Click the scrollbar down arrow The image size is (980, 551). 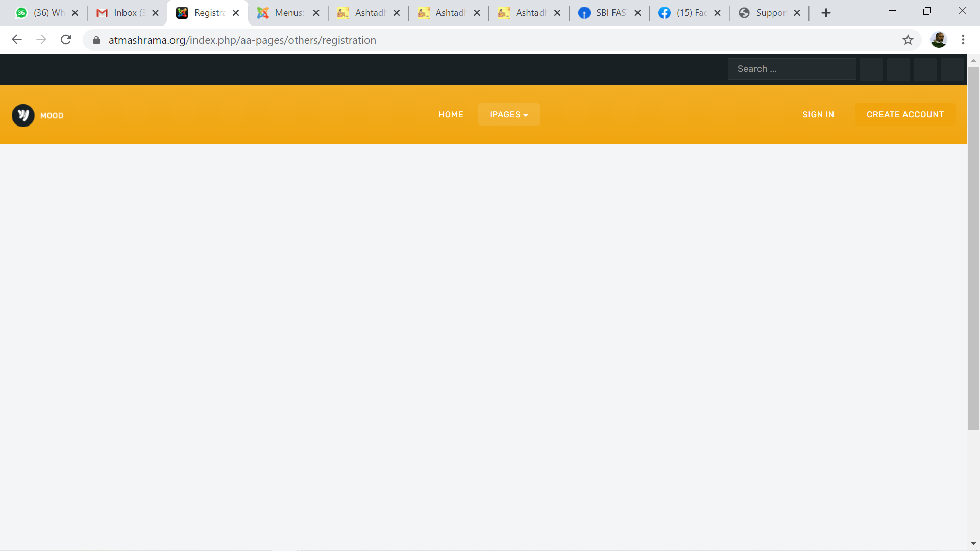tap(973, 544)
